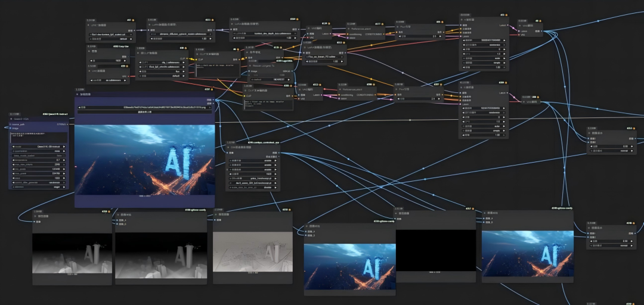The width and height of the screenshot is (644, 305).
Task: Click the VAE output socket of the VAE loader
Action: (129, 76)
